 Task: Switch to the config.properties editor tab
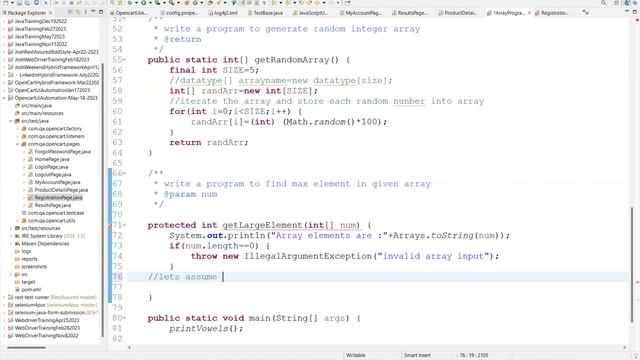point(179,13)
